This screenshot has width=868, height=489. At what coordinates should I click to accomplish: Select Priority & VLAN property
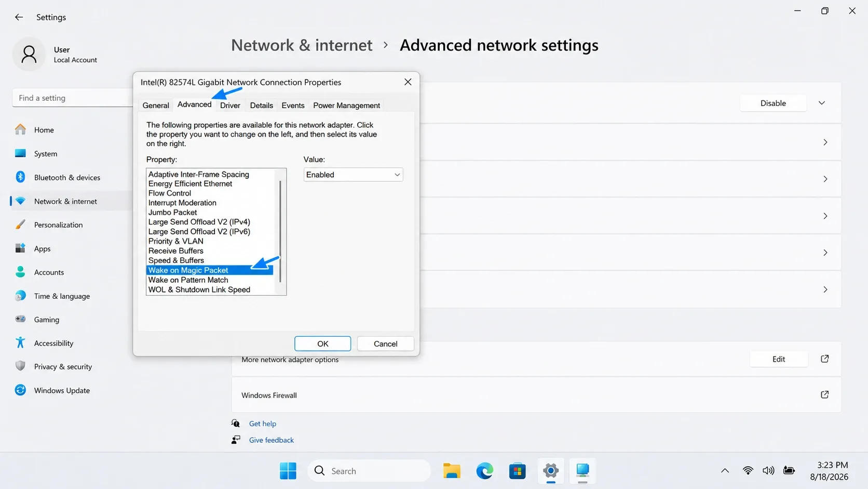[176, 241]
